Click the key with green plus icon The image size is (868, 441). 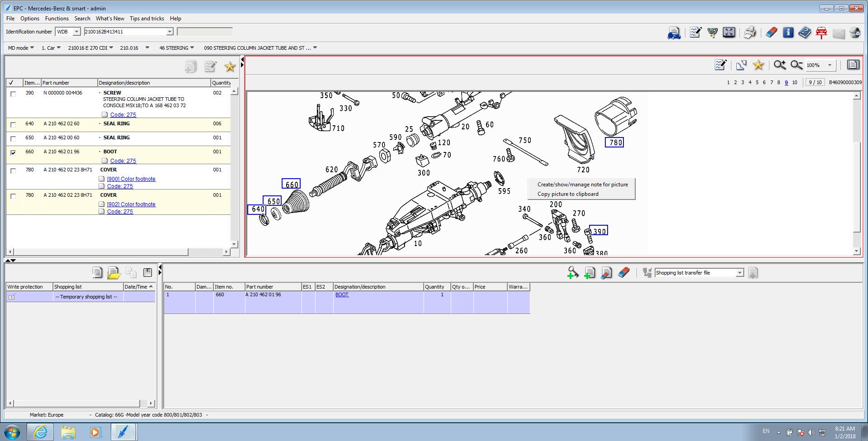[573, 273]
